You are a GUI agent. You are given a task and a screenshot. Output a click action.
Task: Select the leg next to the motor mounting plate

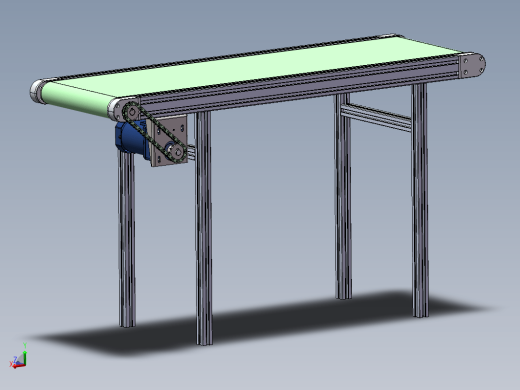[x=204, y=228]
